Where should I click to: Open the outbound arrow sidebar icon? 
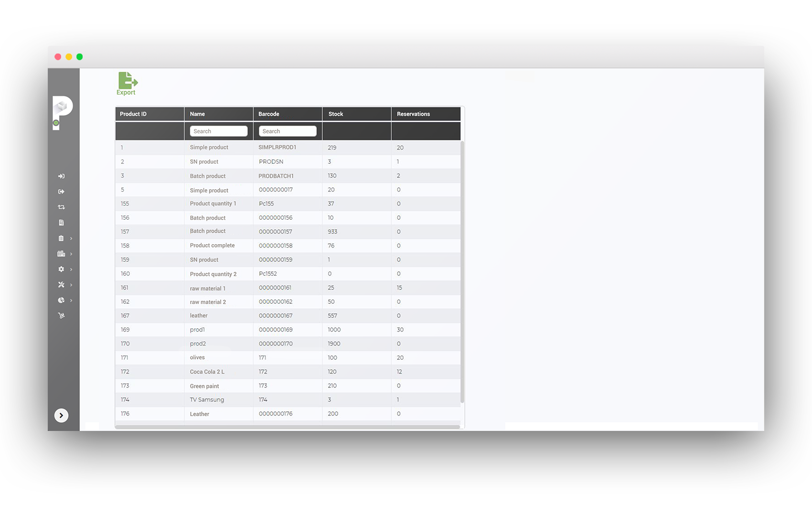pos(61,192)
